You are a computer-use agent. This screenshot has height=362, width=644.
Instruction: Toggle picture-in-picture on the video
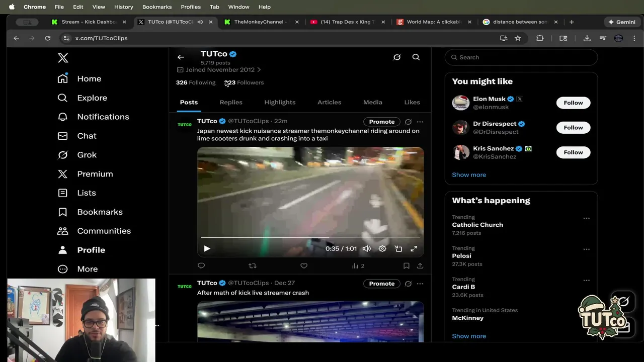398,248
